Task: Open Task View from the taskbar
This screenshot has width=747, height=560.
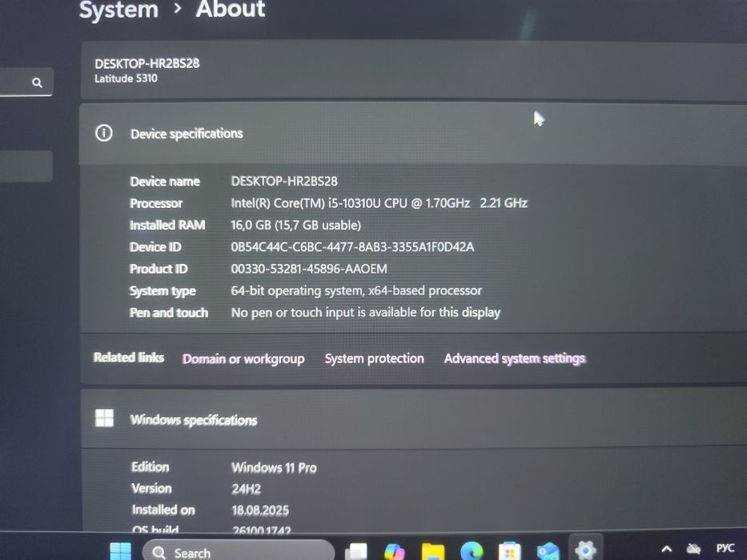Action: pos(355,551)
